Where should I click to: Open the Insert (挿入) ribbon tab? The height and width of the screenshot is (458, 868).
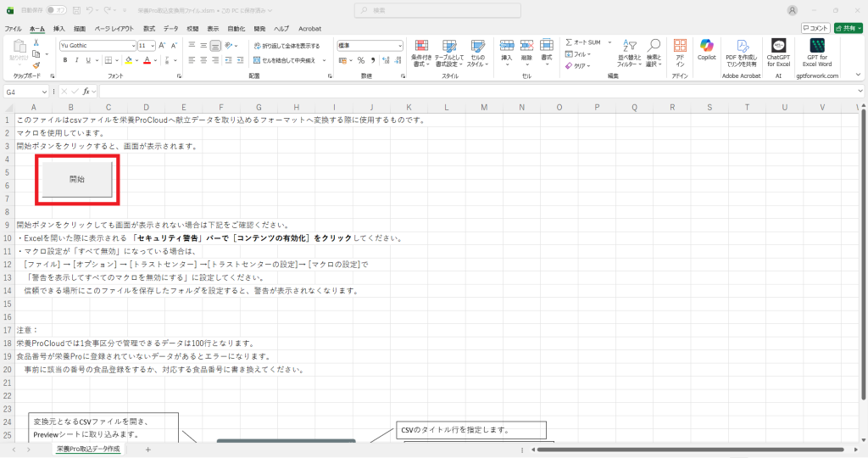point(58,28)
